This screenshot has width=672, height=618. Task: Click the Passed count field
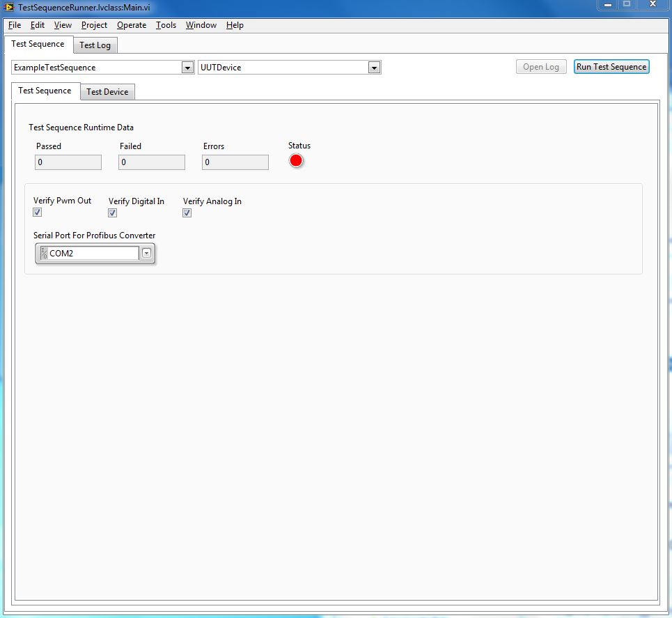[x=68, y=162]
